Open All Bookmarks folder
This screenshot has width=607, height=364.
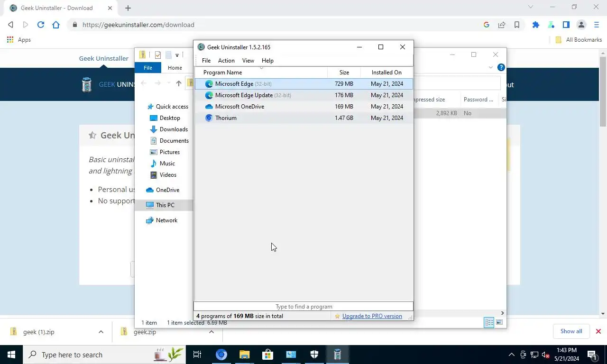579,40
